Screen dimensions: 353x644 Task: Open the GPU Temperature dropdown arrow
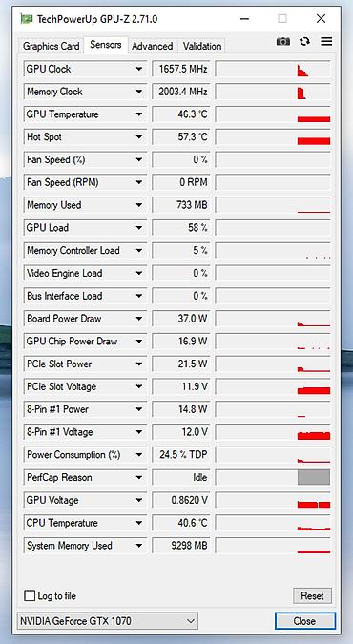(x=139, y=114)
